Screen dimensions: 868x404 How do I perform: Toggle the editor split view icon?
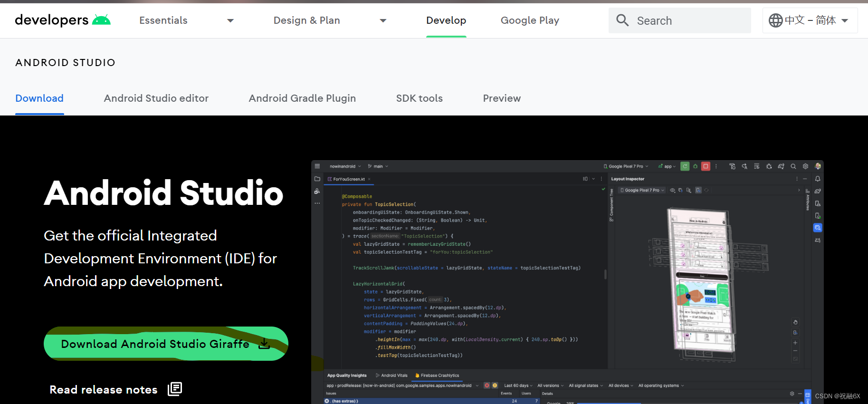click(x=585, y=179)
